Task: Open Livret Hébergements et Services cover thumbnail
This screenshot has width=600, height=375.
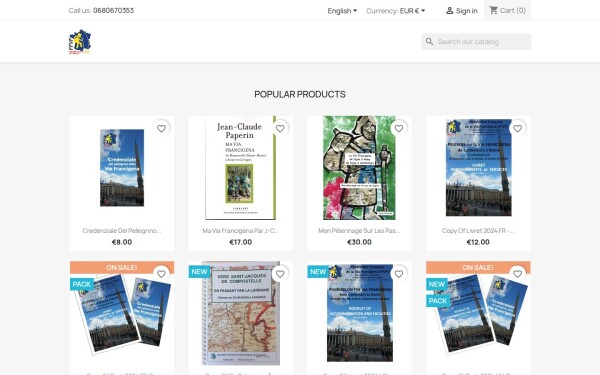Action: coord(478,168)
